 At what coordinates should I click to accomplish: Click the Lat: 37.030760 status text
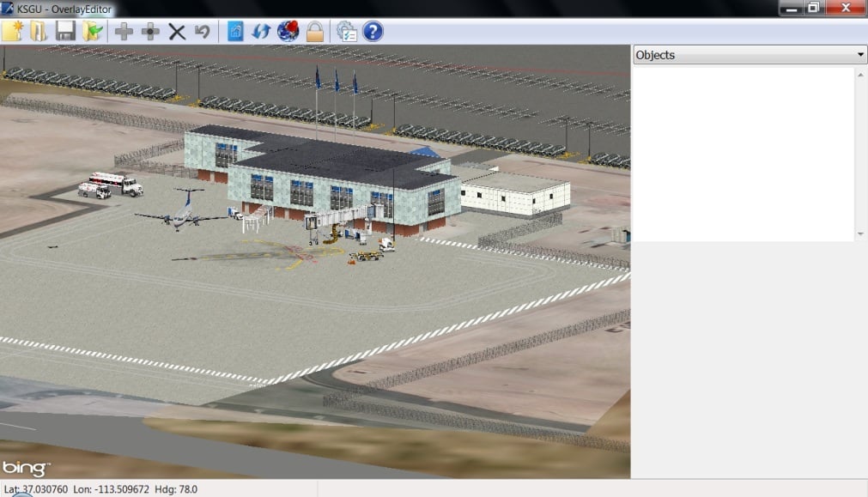point(36,489)
